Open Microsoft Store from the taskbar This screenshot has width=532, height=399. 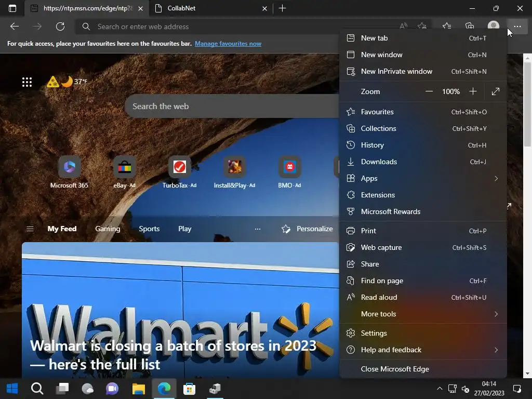pos(189,389)
